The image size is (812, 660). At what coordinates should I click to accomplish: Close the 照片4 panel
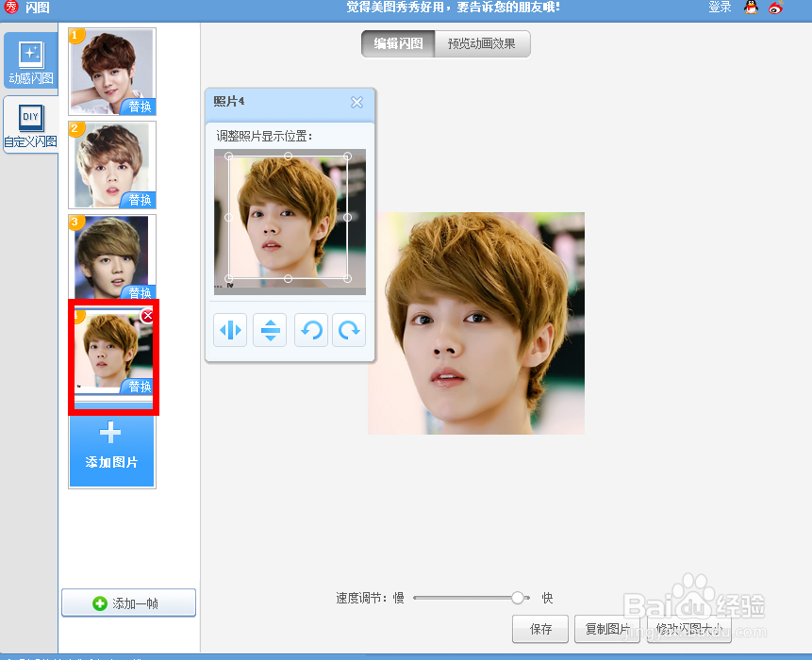tap(356, 102)
